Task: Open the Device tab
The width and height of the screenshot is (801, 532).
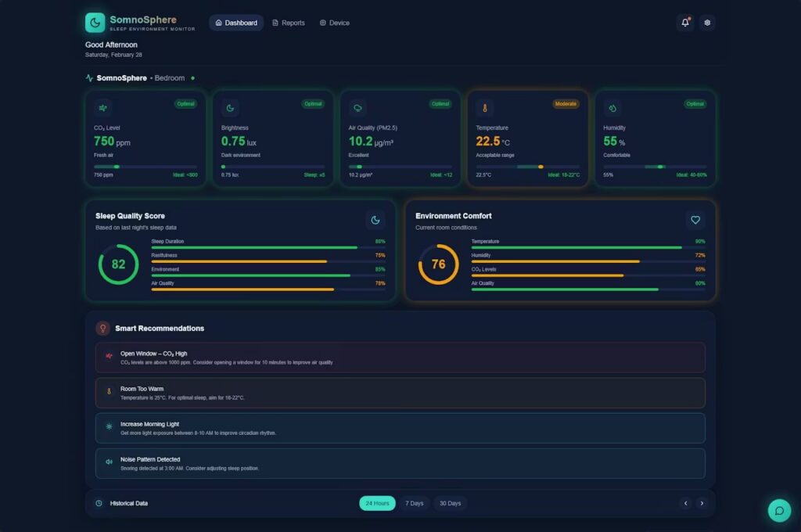Action: 334,23
